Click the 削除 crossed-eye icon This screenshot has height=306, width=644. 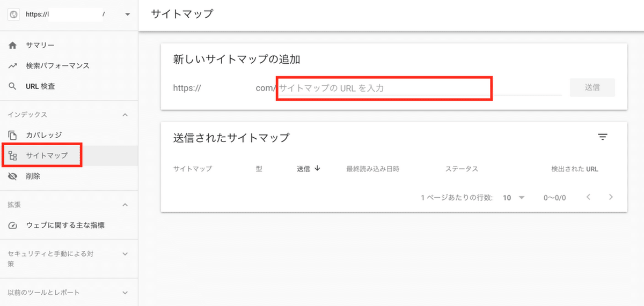(x=13, y=176)
